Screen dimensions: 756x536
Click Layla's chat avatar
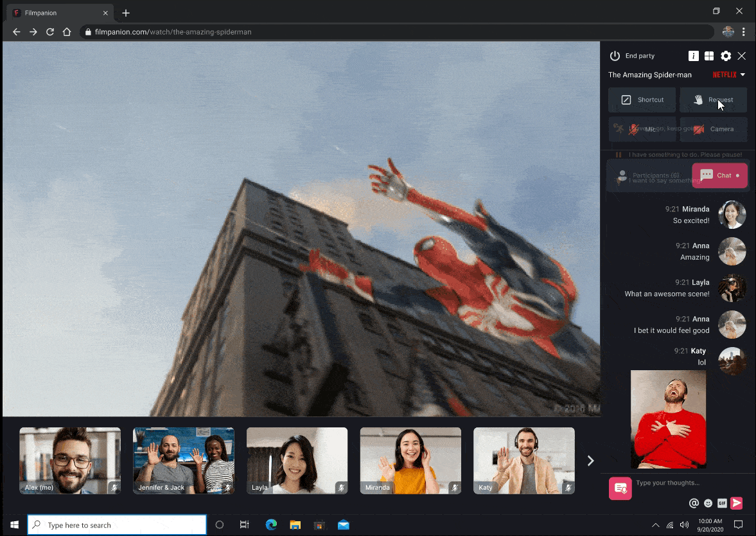click(732, 288)
